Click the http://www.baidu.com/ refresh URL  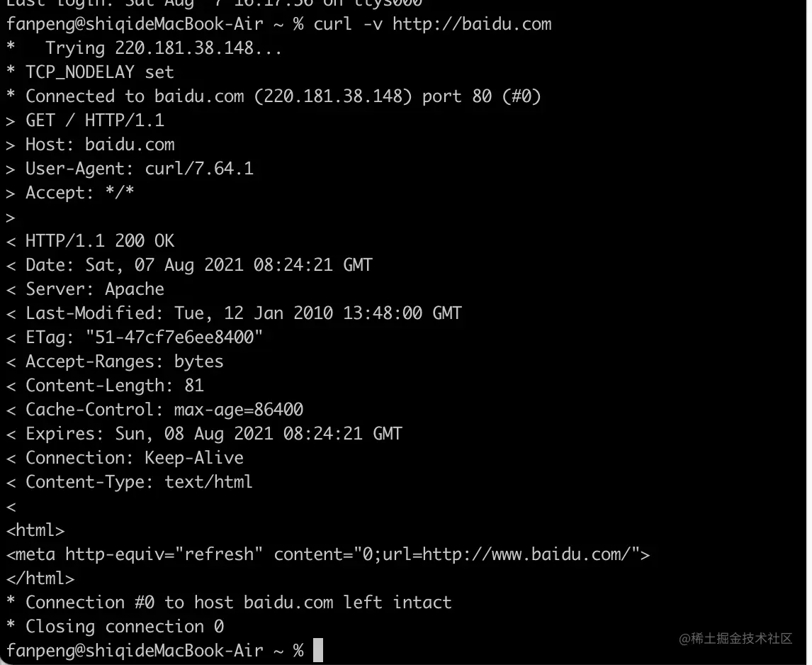pyautogui.click(x=526, y=554)
